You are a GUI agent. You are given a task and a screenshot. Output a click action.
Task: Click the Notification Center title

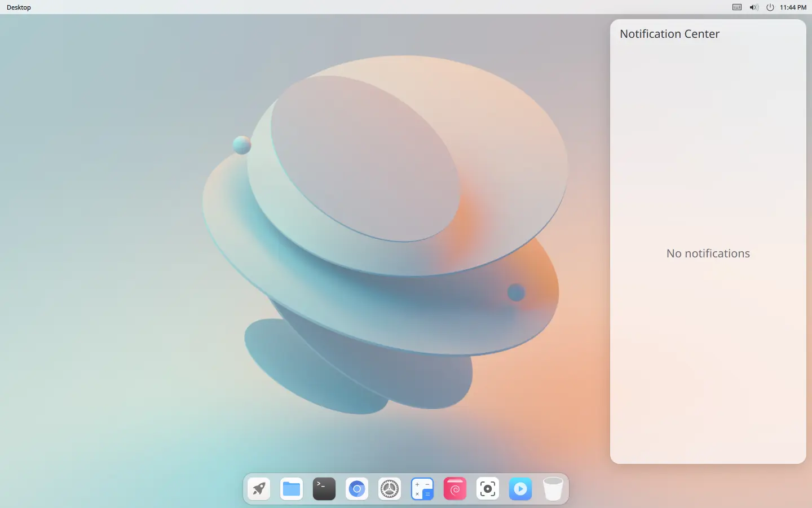pos(669,34)
